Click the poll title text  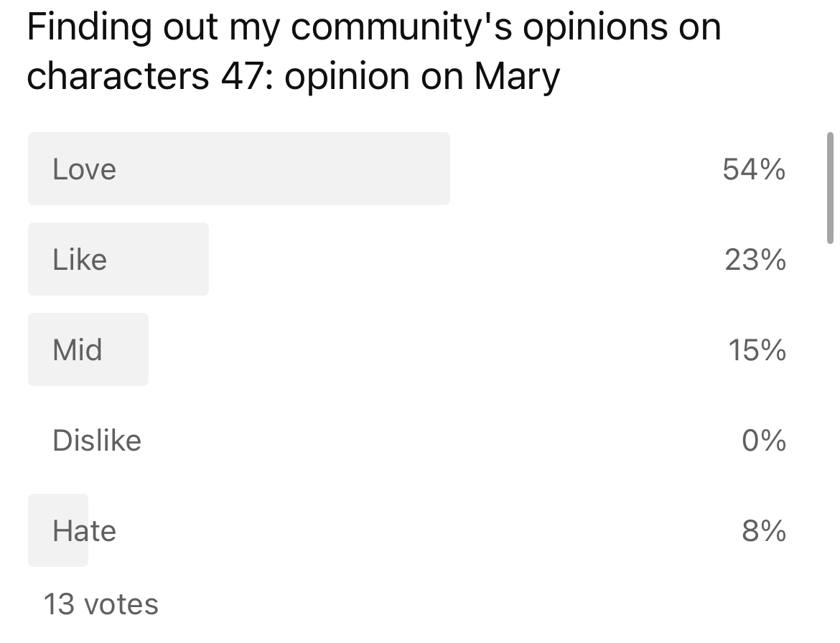tap(373, 50)
